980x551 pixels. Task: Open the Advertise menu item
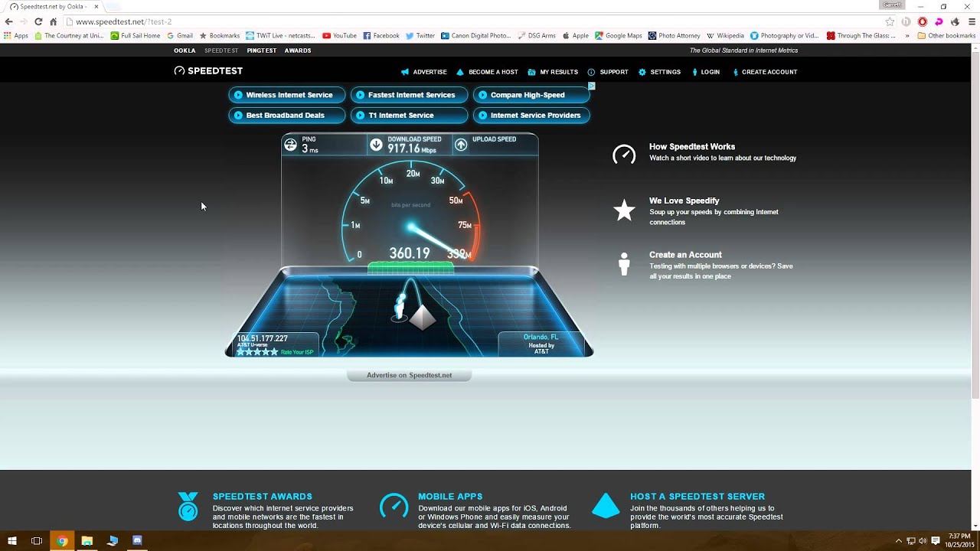[x=424, y=72]
